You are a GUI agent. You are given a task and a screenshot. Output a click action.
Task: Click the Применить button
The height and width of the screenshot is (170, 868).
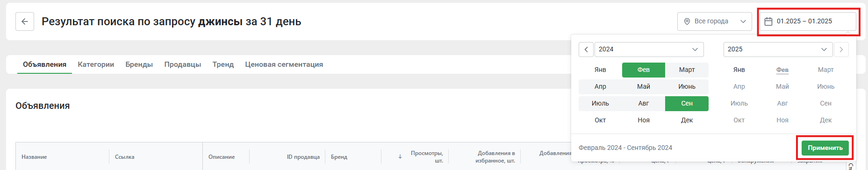[825, 148]
